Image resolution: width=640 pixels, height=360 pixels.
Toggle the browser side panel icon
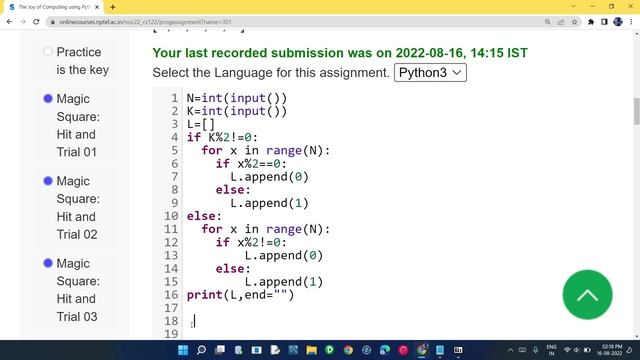click(604, 22)
